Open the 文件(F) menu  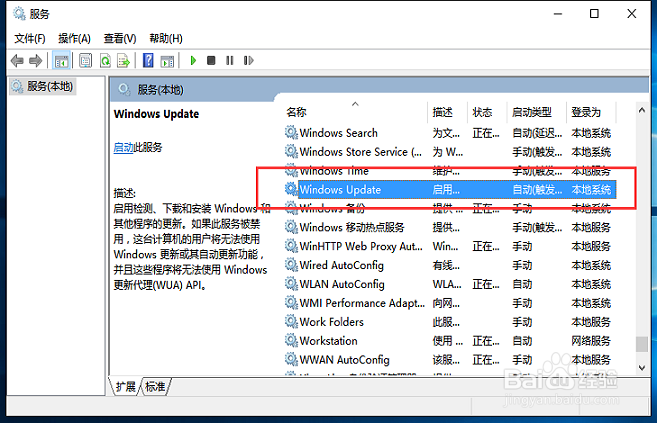[x=30, y=39]
